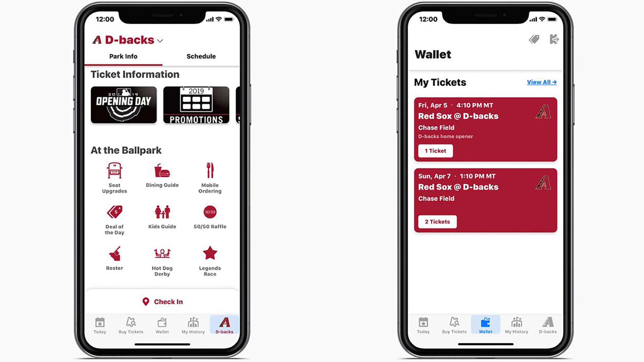Image resolution: width=644 pixels, height=362 pixels.
Task: Expand the View All tickets link
Action: click(541, 82)
